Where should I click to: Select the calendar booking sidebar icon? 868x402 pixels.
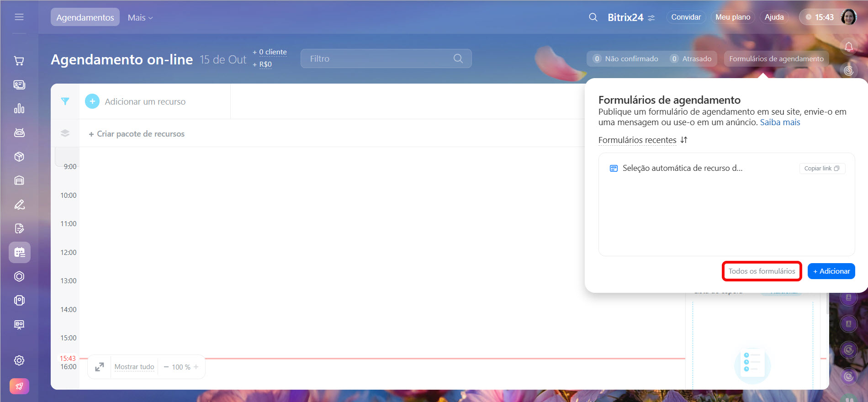point(19,252)
